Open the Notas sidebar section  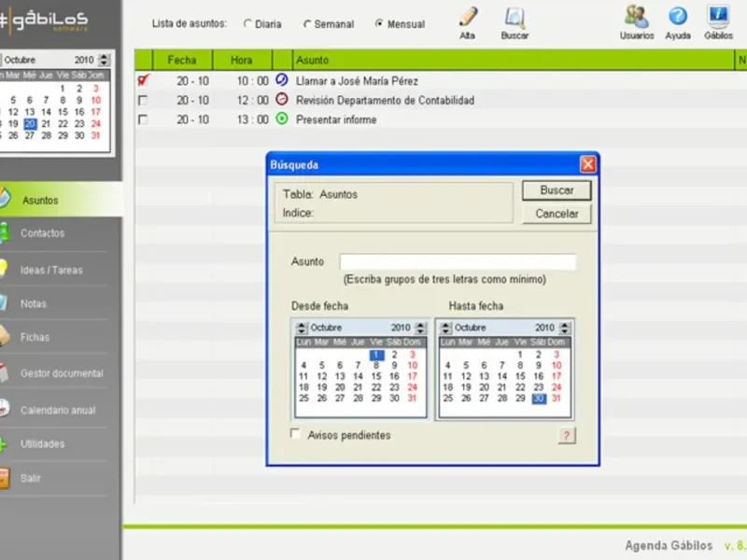pos(34,303)
